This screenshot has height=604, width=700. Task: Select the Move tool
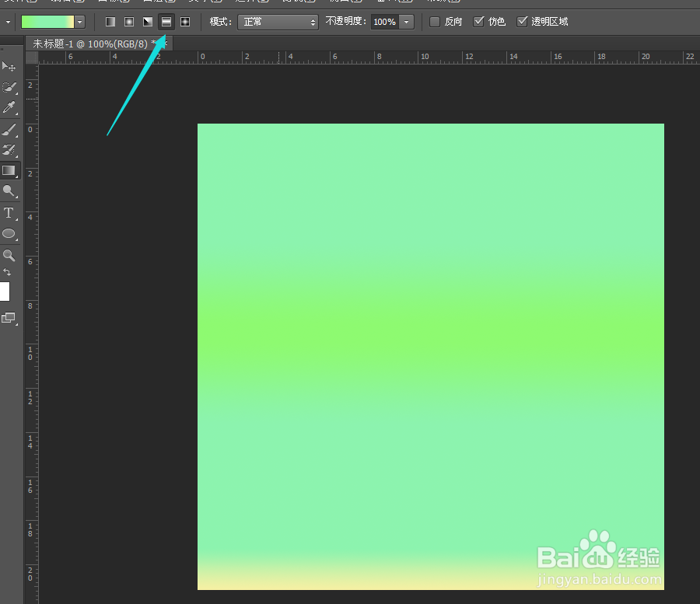click(x=9, y=67)
